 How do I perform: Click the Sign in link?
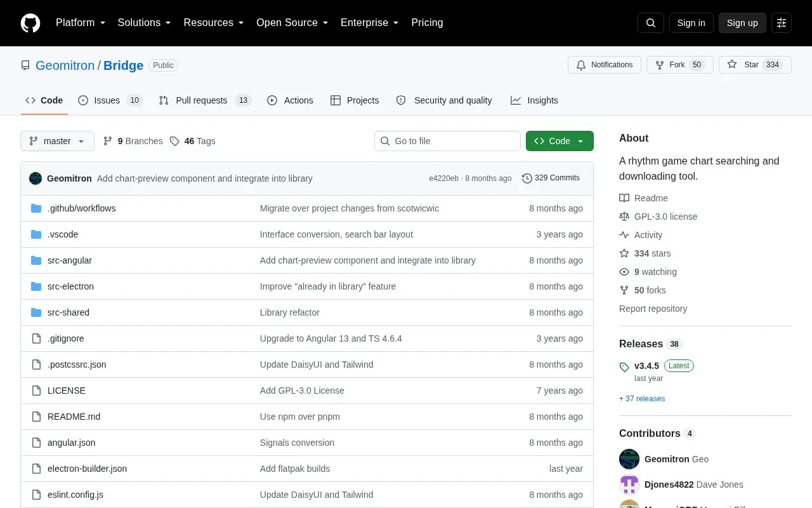tap(691, 23)
